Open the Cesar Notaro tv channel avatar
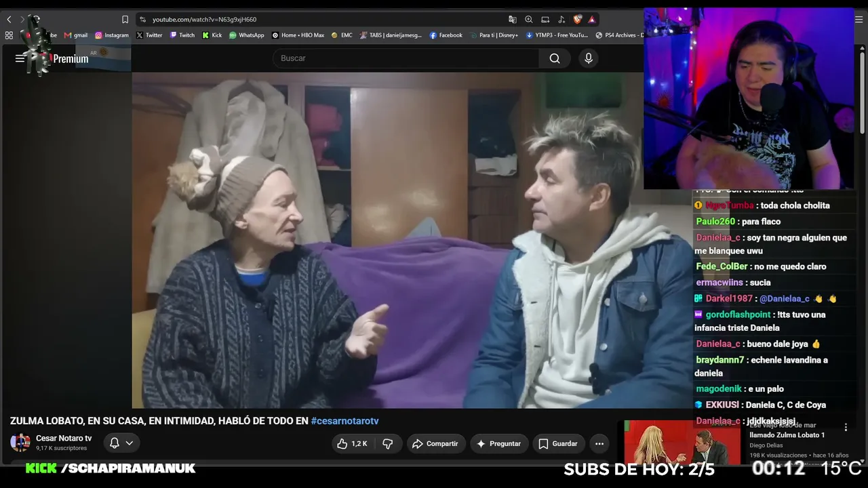 point(20,443)
